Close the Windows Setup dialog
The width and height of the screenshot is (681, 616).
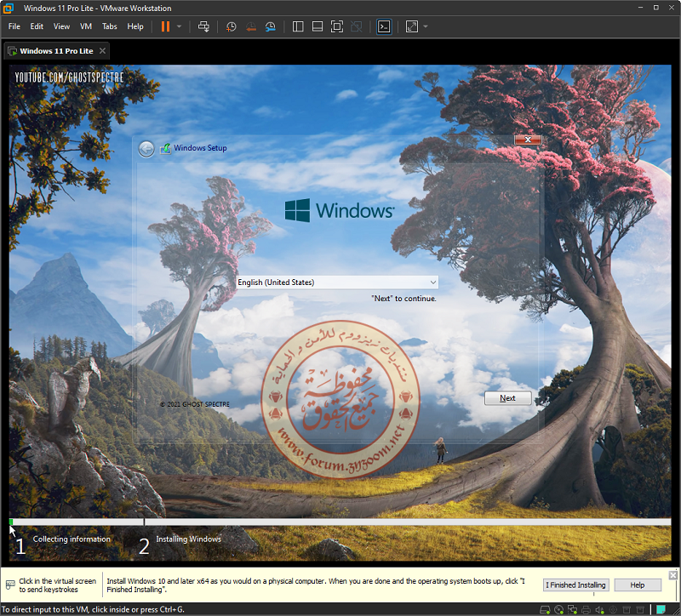click(x=528, y=140)
